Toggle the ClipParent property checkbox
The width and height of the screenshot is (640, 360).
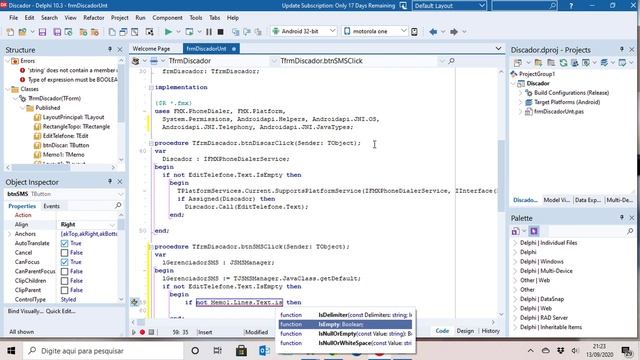64,290
